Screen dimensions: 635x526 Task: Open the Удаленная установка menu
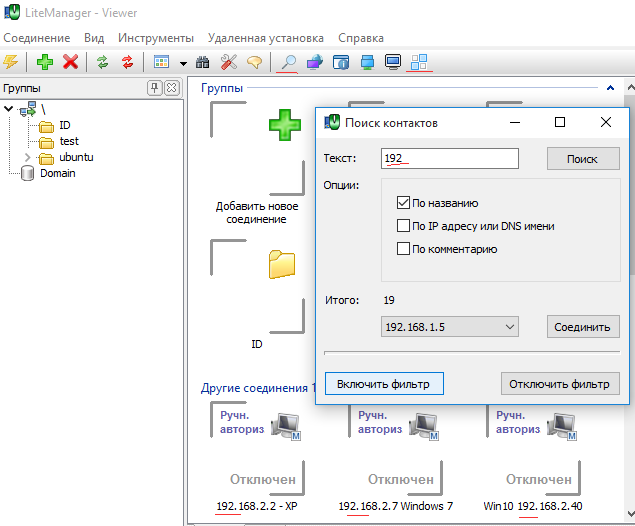[x=266, y=38]
